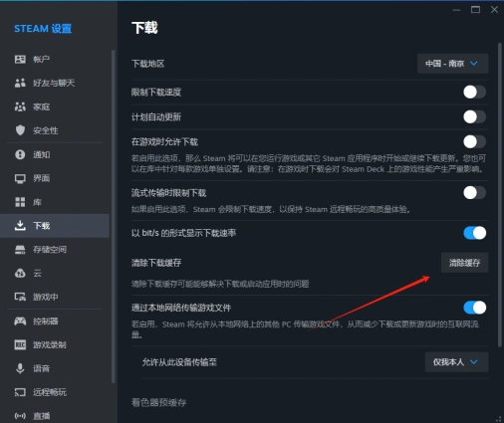Click the 界面 monitor icon
504x423 pixels.
[20, 178]
